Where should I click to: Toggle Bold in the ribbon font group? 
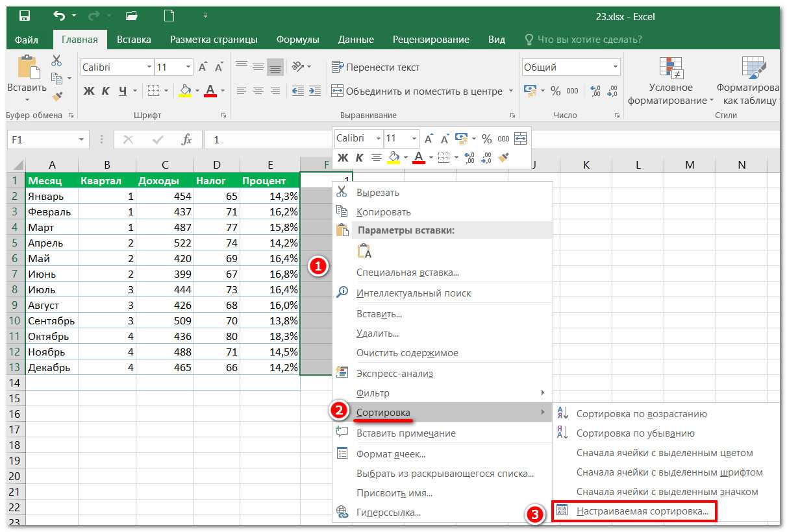pyautogui.click(x=89, y=91)
